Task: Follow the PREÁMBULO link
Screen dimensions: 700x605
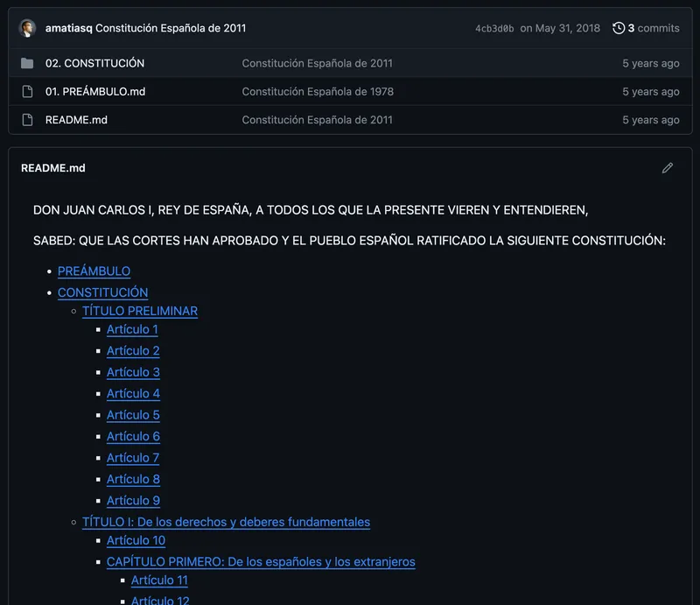Action: pos(94,271)
